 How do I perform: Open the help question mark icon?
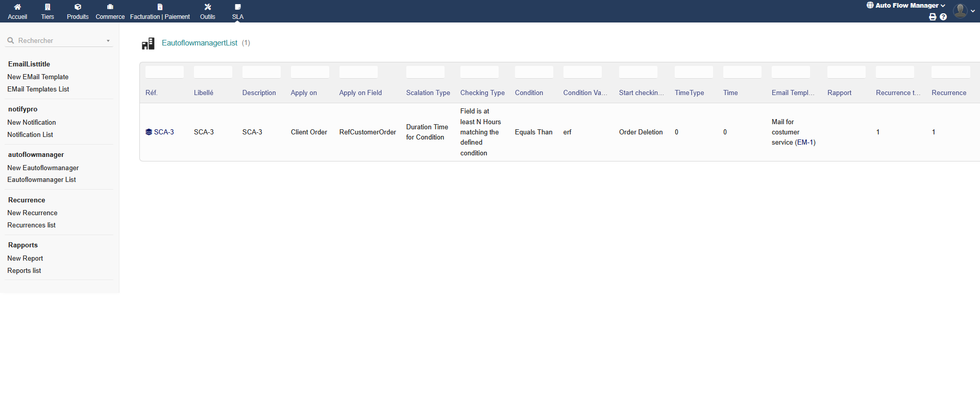pyautogui.click(x=943, y=17)
